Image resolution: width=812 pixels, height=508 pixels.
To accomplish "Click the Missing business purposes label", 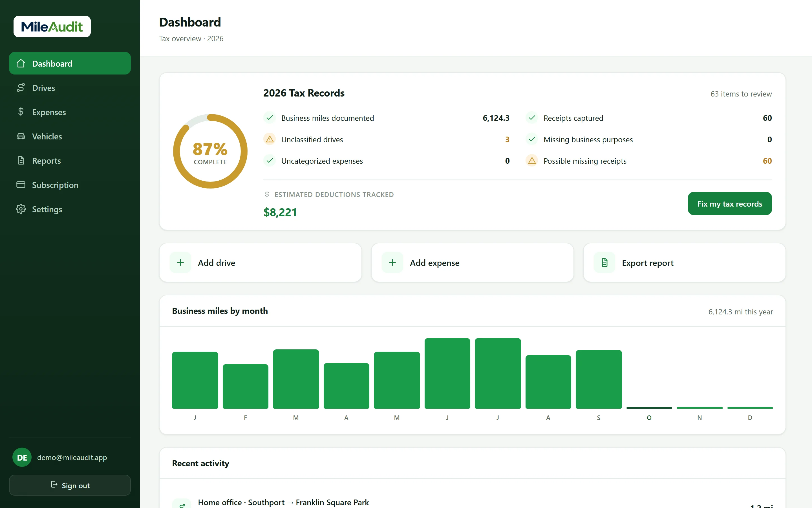I will point(588,139).
